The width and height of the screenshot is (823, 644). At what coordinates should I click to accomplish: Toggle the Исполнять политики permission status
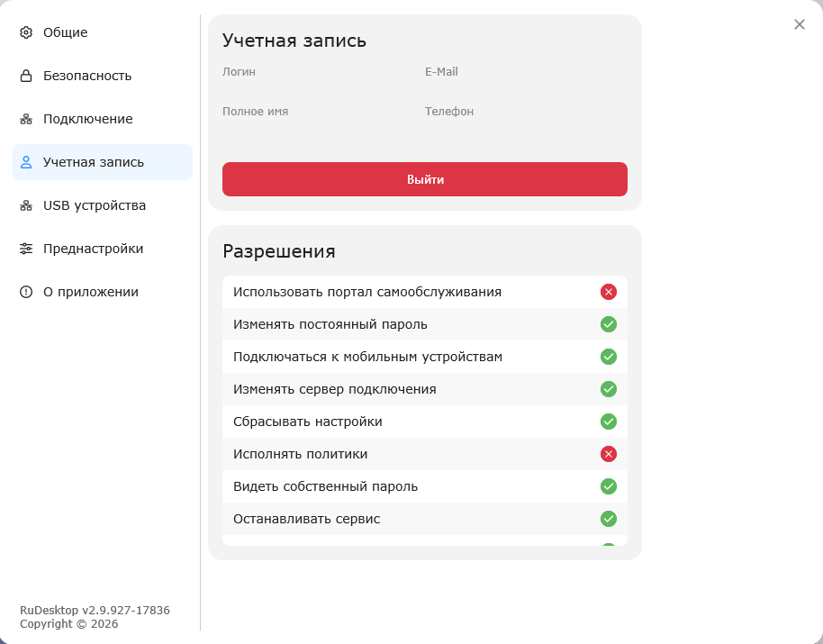(x=609, y=454)
